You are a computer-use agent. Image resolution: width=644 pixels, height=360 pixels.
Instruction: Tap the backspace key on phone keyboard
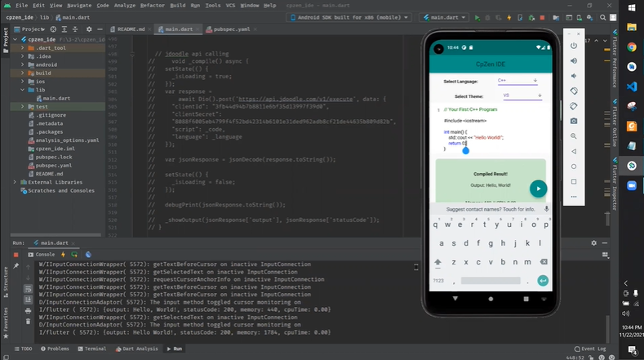coord(544,262)
